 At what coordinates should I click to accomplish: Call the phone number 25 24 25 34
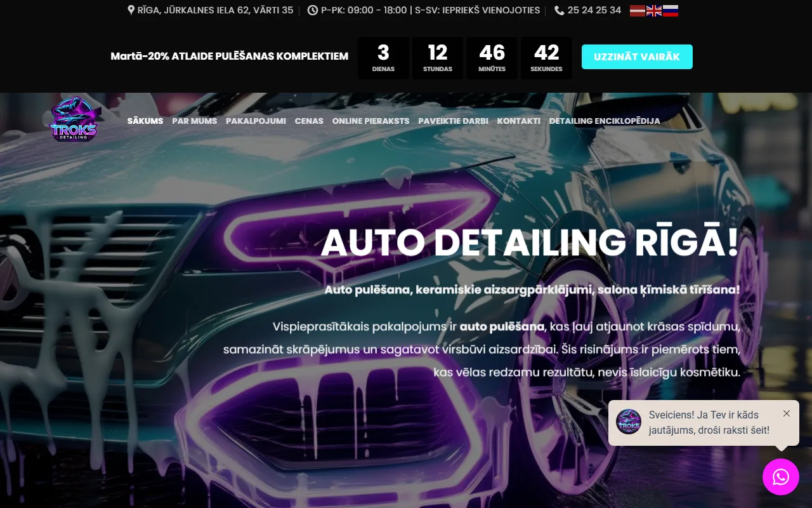tap(594, 10)
